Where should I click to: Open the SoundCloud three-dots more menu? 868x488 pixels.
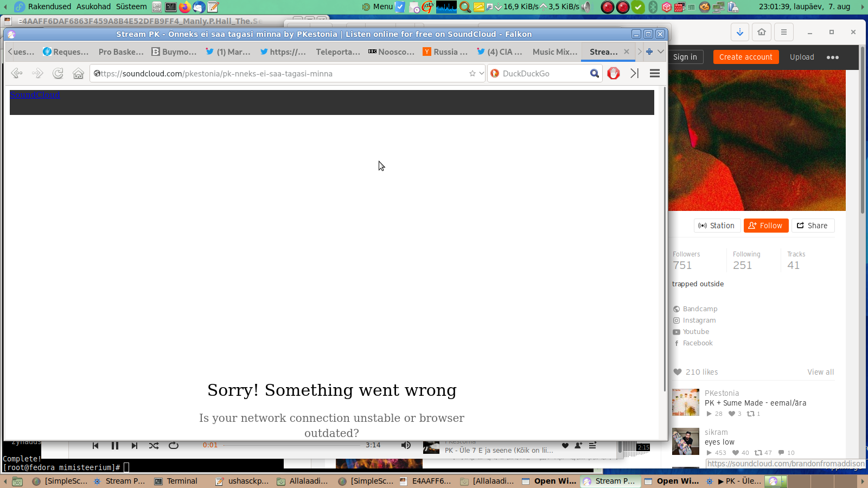[833, 57]
